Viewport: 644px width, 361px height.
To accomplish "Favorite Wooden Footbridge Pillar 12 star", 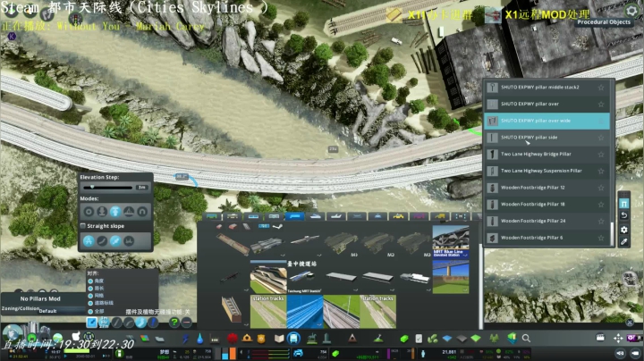I will coord(601,188).
